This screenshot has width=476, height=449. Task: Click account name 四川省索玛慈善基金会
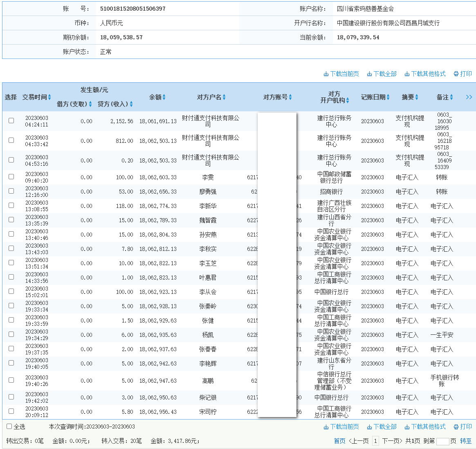(366, 9)
